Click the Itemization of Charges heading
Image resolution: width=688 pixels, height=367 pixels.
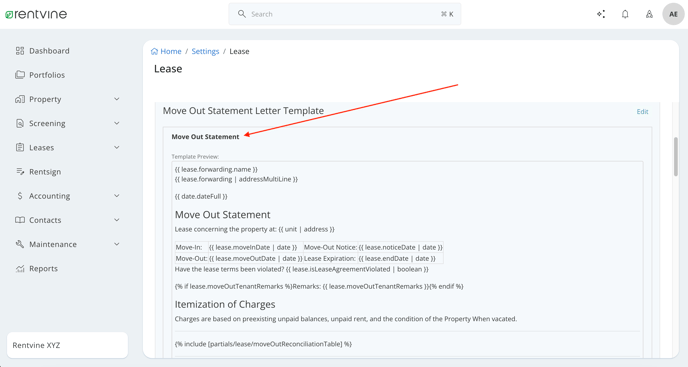(225, 304)
